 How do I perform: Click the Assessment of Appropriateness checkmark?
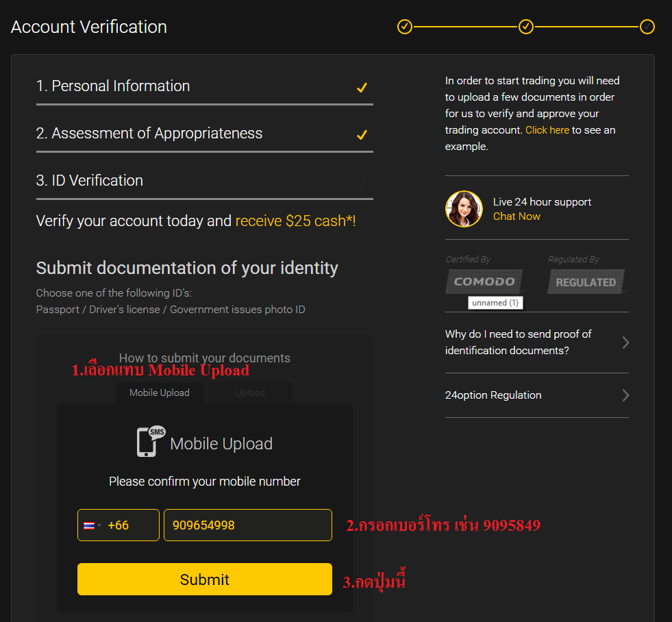click(362, 134)
